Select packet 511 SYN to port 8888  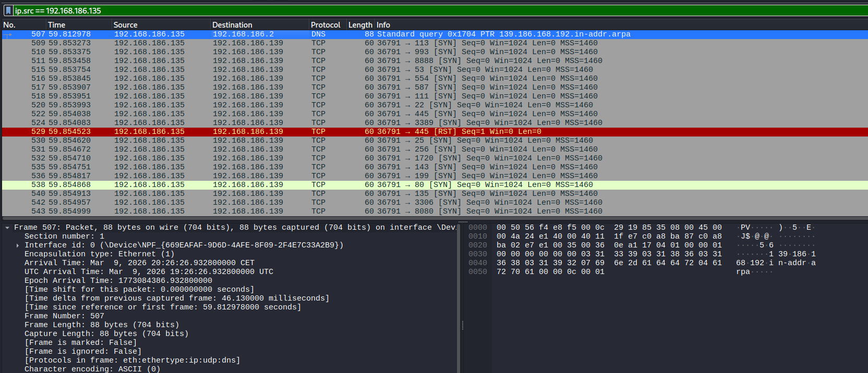tap(435, 60)
